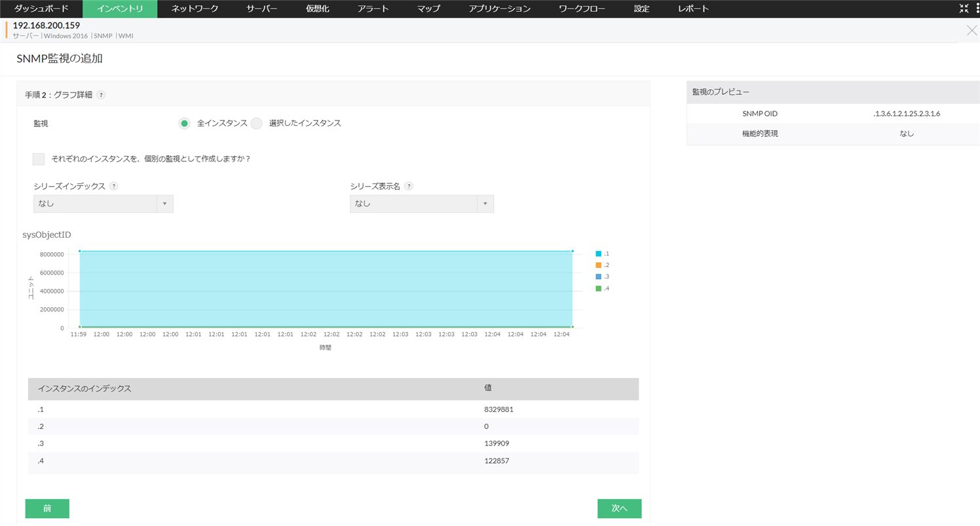Click the help icon beside 手順 2 : グラフ詳細
Viewport: 980px width, 526px height.
click(x=101, y=95)
